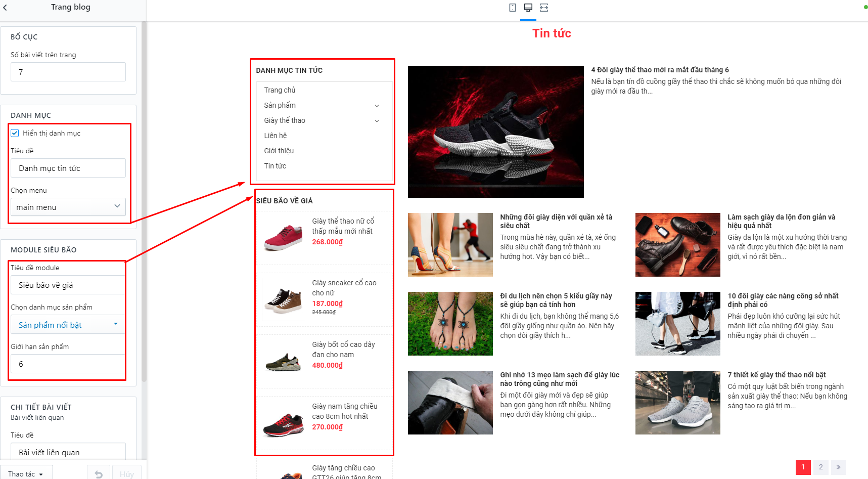Open product 'Giày nam tăng chiều cao 8cm hot nhất'

point(345,411)
